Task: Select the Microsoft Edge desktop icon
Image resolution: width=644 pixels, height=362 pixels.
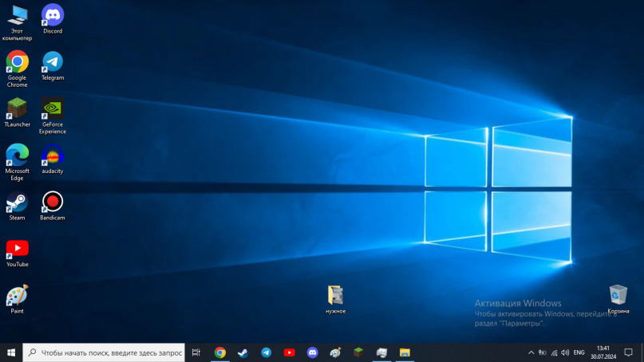Action: [x=17, y=155]
